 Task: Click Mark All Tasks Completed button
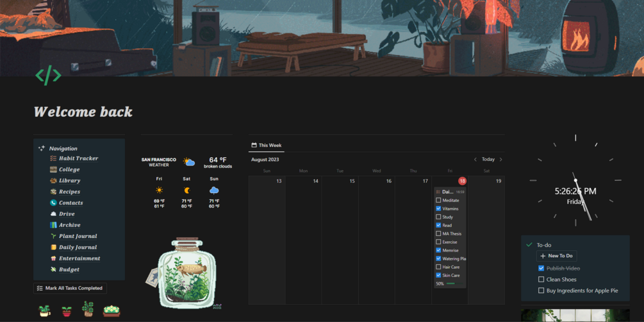click(70, 288)
